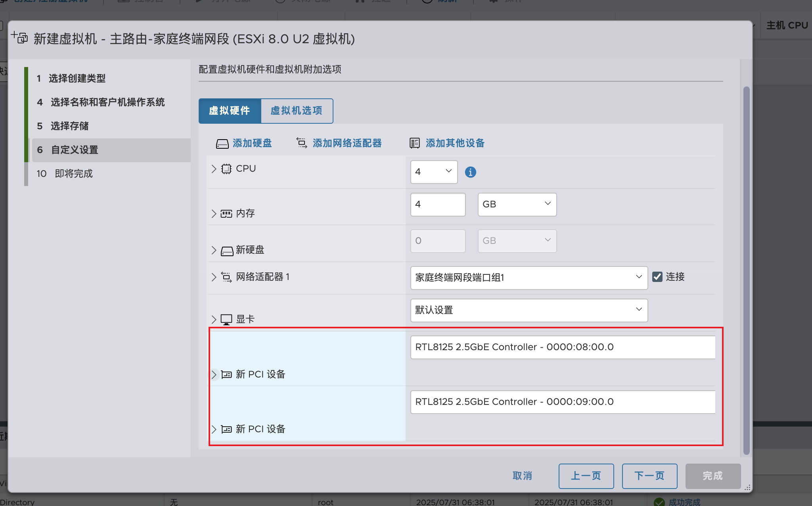Open the 显卡 默认设置 dropdown
The width and height of the screenshot is (812, 506).
[x=529, y=310]
